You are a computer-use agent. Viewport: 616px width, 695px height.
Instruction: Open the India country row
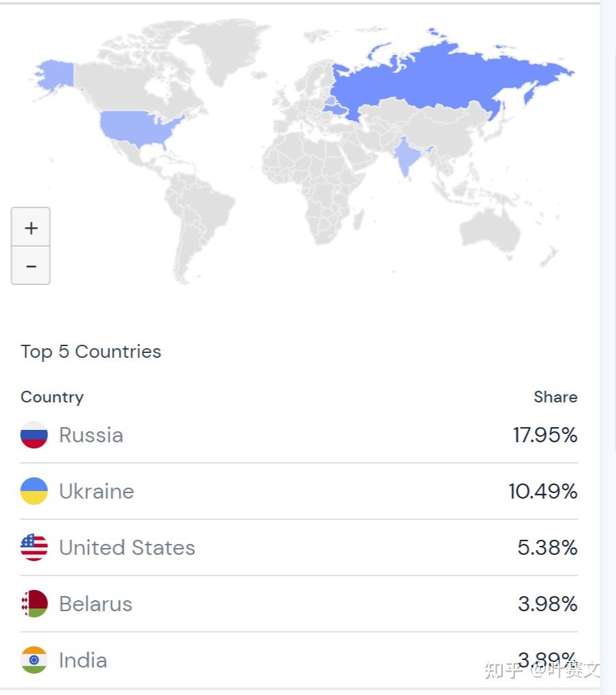click(299, 660)
